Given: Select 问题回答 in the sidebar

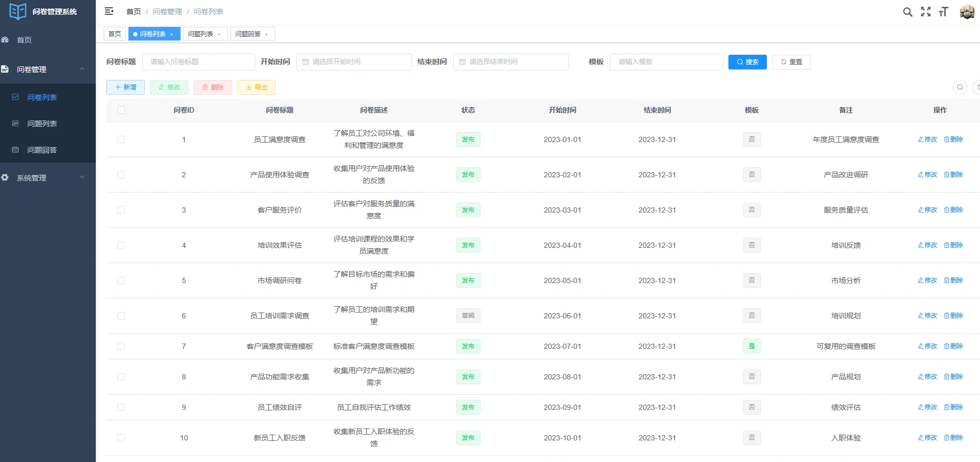Looking at the screenshot, I should pyautogui.click(x=48, y=150).
